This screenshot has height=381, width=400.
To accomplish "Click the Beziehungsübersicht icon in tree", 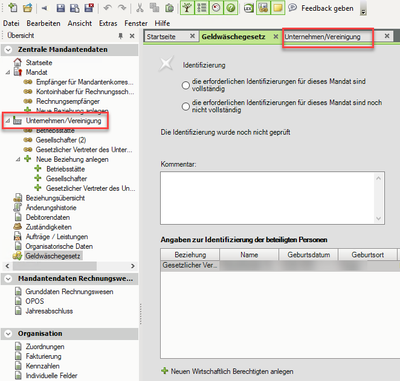I will point(18,198).
